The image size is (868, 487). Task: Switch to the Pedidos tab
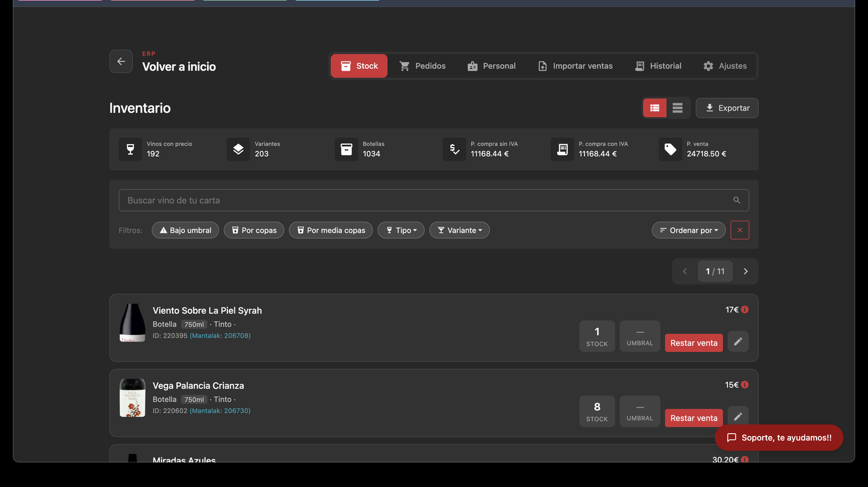(x=422, y=66)
